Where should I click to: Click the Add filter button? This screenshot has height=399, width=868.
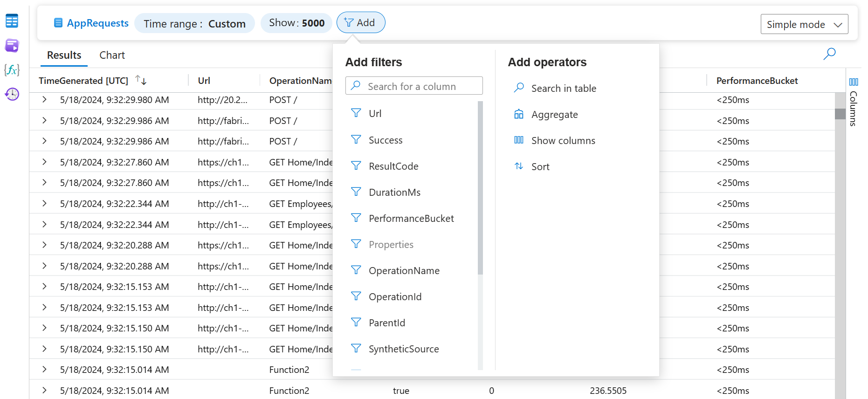coord(360,23)
